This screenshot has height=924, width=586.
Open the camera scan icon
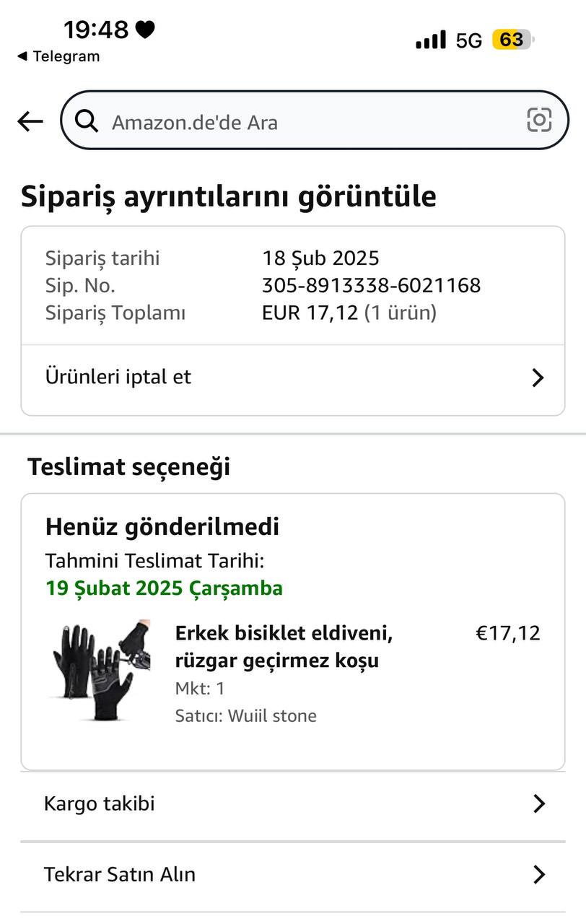point(538,120)
